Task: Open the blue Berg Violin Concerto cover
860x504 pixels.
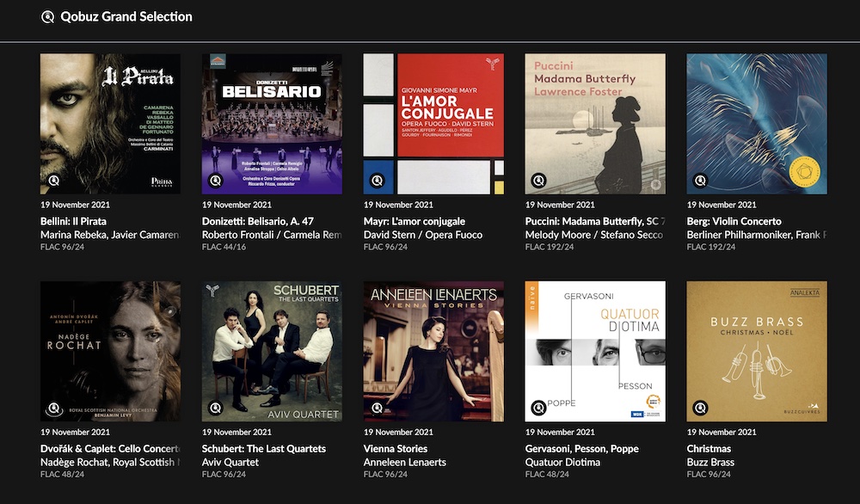Action: [757, 124]
